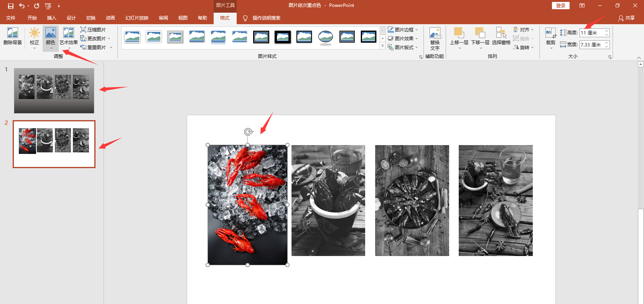Select the colored crayfish picture on slide
This screenshot has width=644, height=304.
247,205
